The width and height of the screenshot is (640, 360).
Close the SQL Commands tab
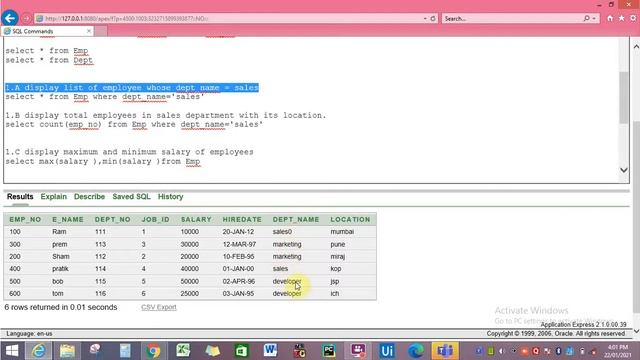pos(89,31)
